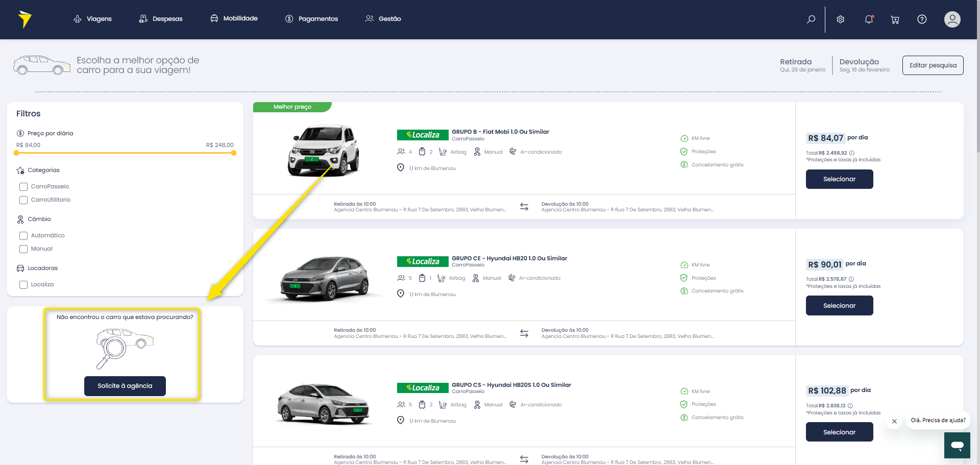
Task: Click the Retirada date 'Qui, 29 de janeiro'
Action: (803, 70)
